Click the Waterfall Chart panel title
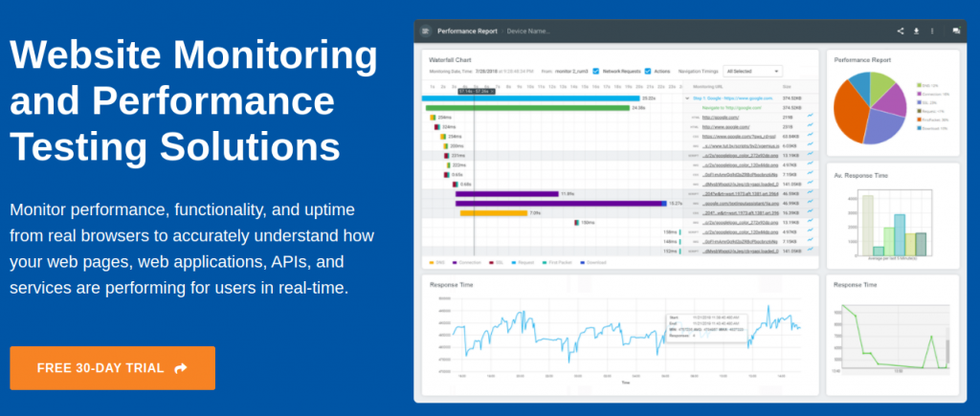 [450, 60]
